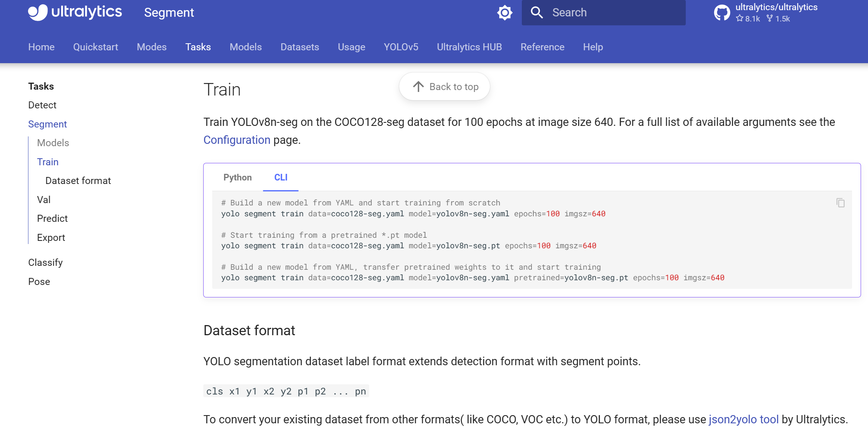
Task: Open the json2yolo tool link
Action: (x=743, y=419)
